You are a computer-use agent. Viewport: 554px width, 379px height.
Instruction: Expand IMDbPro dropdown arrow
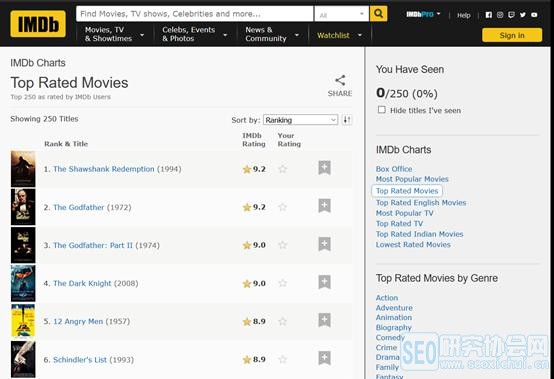point(438,14)
